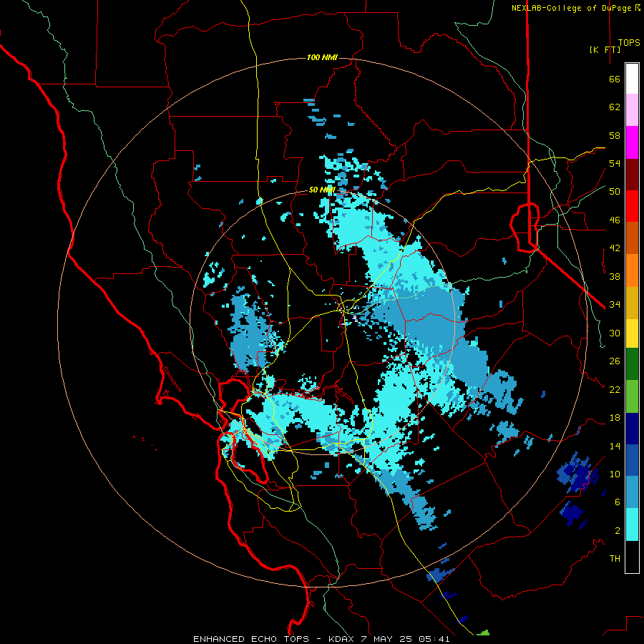Click legend value 66
Image resolution: width=644 pixels, height=644 pixels.
(x=615, y=79)
